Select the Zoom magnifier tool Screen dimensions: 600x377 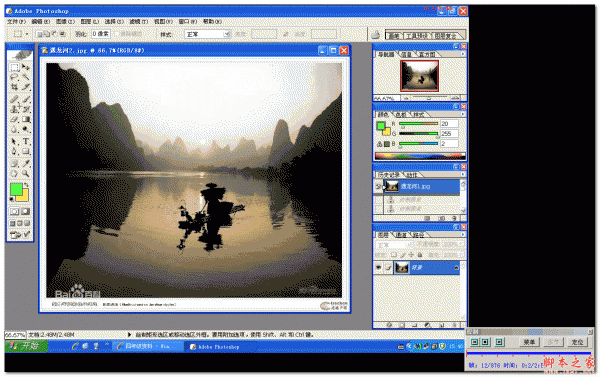click(26, 173)
